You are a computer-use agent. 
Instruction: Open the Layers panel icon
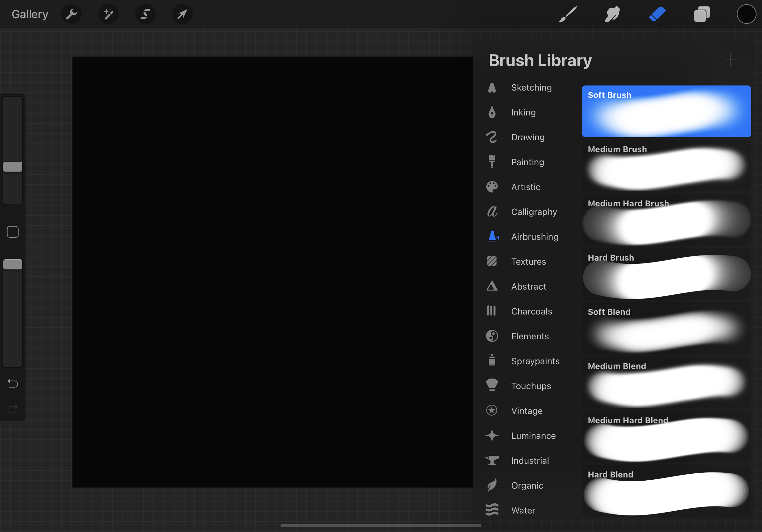[702, 14]
